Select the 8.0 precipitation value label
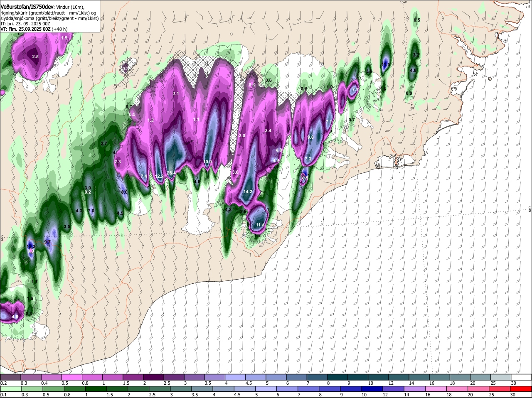532x398 pixels. pyautogui.click(x=124, y=192)
